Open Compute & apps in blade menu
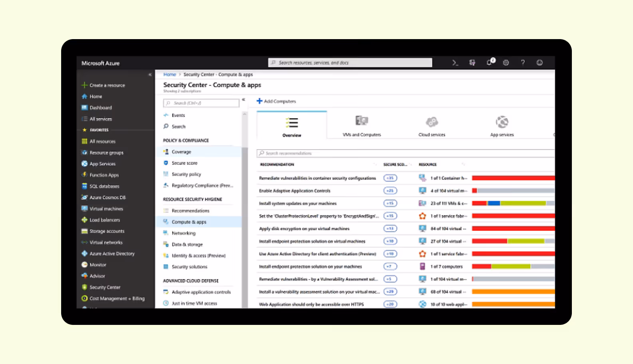Screen dimensions: 633x364 pos(199,222)
